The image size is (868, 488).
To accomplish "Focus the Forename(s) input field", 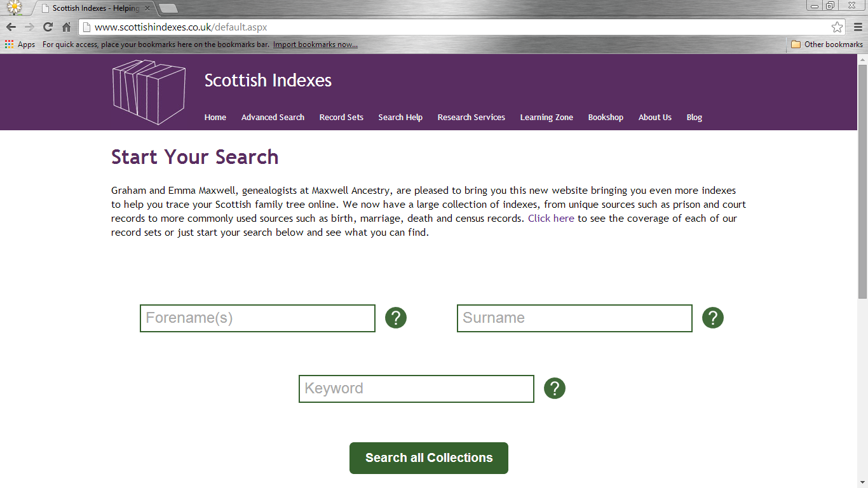I will pyautogui.click(x=257, y=318).
